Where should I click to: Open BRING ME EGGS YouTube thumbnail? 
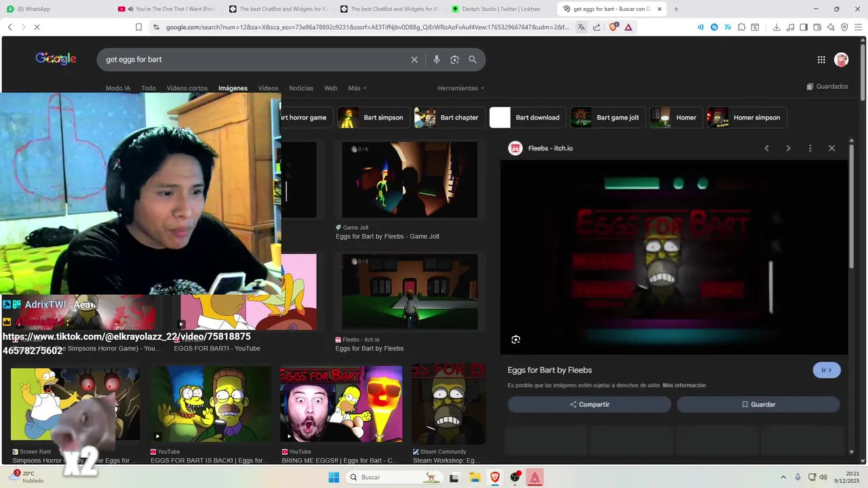[341, 405]
